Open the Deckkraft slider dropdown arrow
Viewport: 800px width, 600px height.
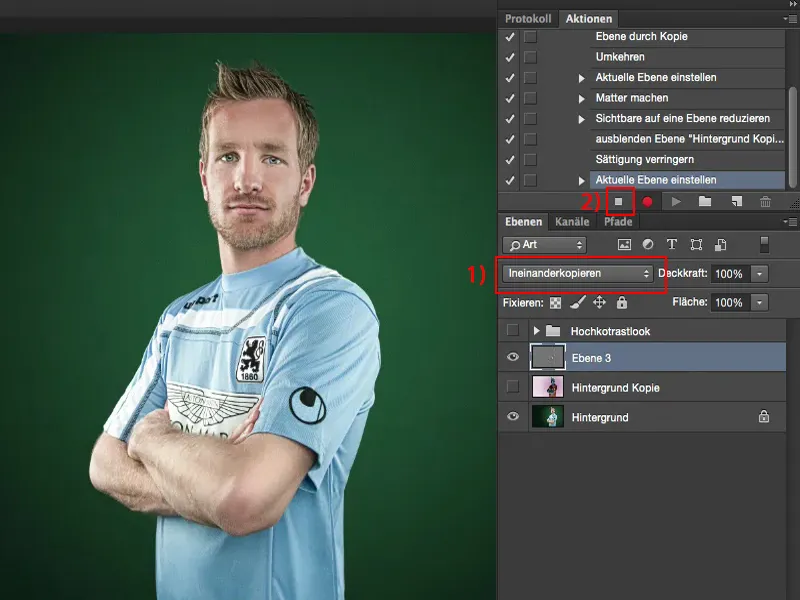(x=759, y=274)
